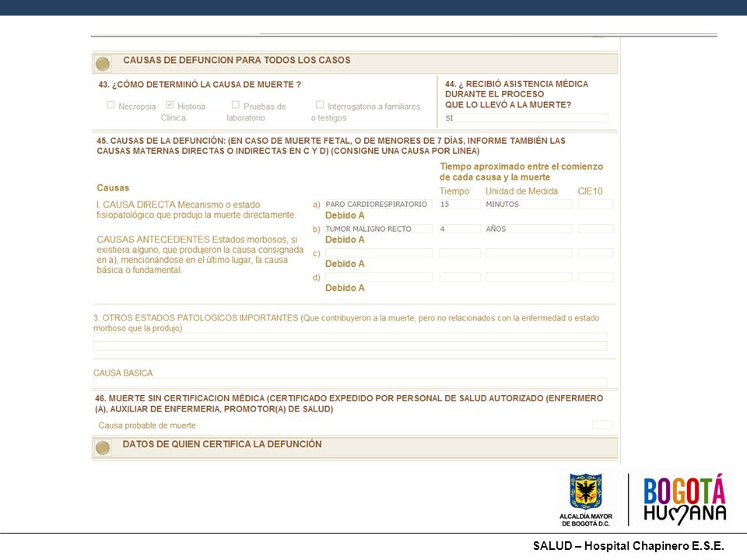
Task: Click the Bogotá Humana logo
Action: (685, 499)
